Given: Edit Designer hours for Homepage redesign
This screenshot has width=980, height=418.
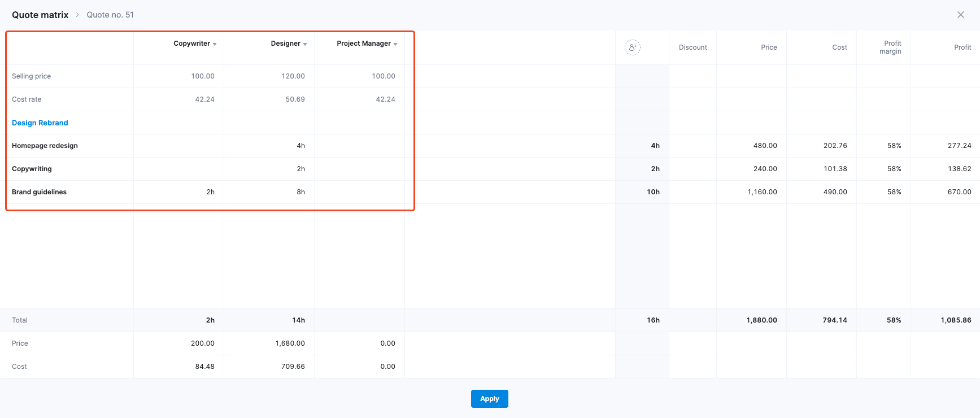Looking at the screenshot, I should 300,146.
